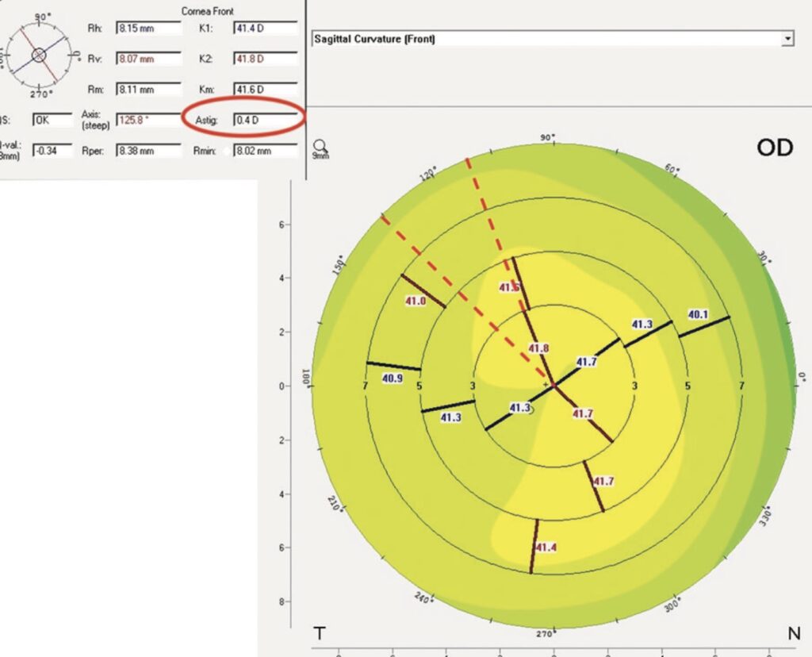812x657 pixels.
Task: Click the Rmin field showing 8.02 mm
Action: coord(265,150)
